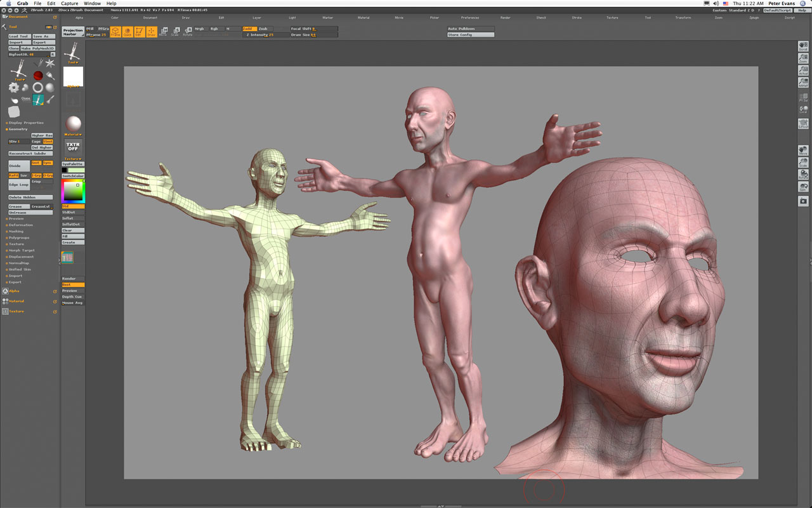The width and height of the screenshot is (812, 508).
Task: Toggle the Rgb mode button
Action: [x=217, y=29]
